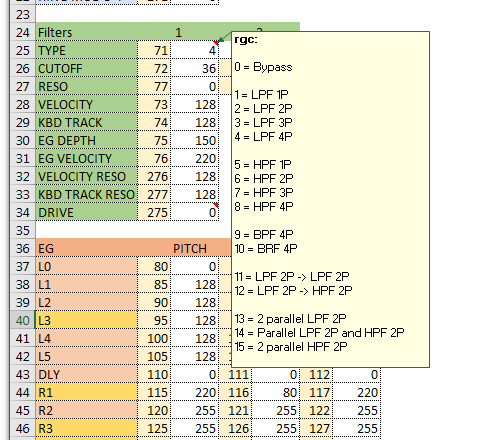This screenshot has height=440, width=477.
Task: Click the Filters heading cell
Action: point(86,33)
